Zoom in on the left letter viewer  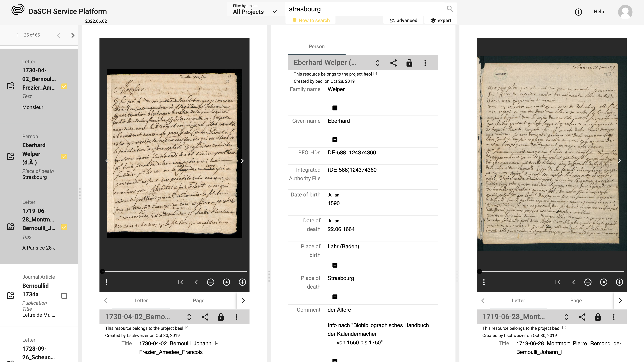tap(242, 282)
